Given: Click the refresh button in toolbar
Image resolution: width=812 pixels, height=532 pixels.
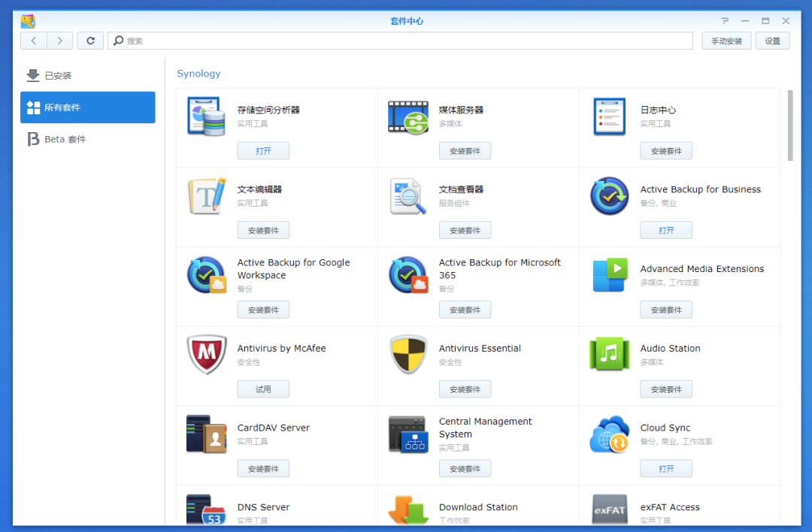Looking at the screenshot, I should pos(90,41).
